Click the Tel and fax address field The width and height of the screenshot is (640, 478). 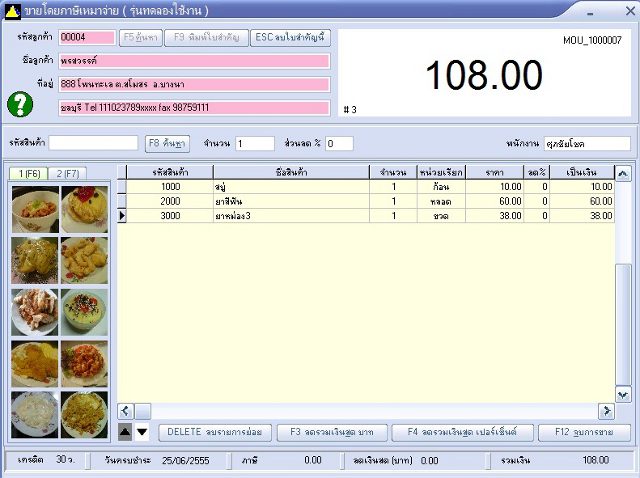(x=194, y=108)
